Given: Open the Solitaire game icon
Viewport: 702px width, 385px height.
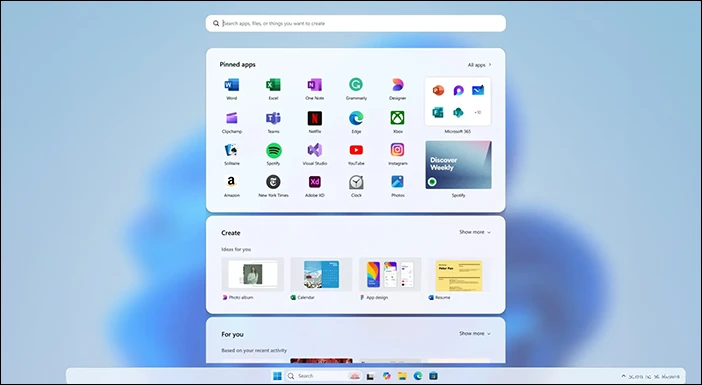Looking at the screenshot, I should pyautogui.click(x=231, y=150).
